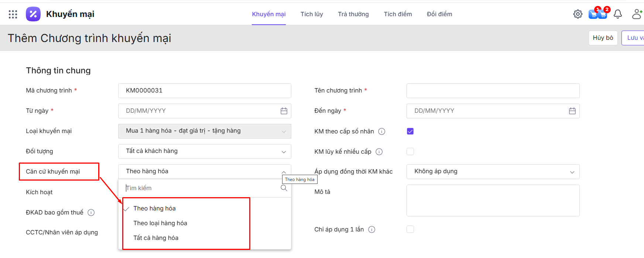Uncheck KM theo cấp số nhân checkbox
This screenshot has width=644, height=258.
pos(410,132)
